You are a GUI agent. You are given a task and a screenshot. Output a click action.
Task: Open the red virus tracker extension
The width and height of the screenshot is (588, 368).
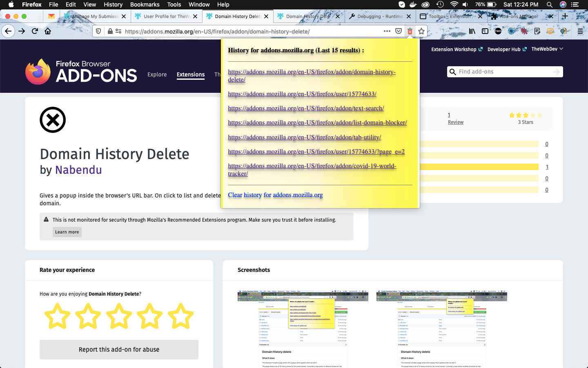point(524,31)
